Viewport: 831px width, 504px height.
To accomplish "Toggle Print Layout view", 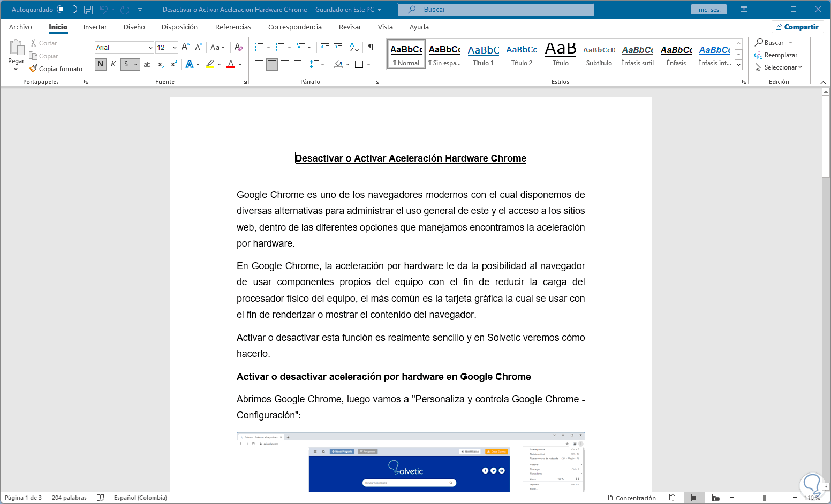I will click(x=694, y=498).
